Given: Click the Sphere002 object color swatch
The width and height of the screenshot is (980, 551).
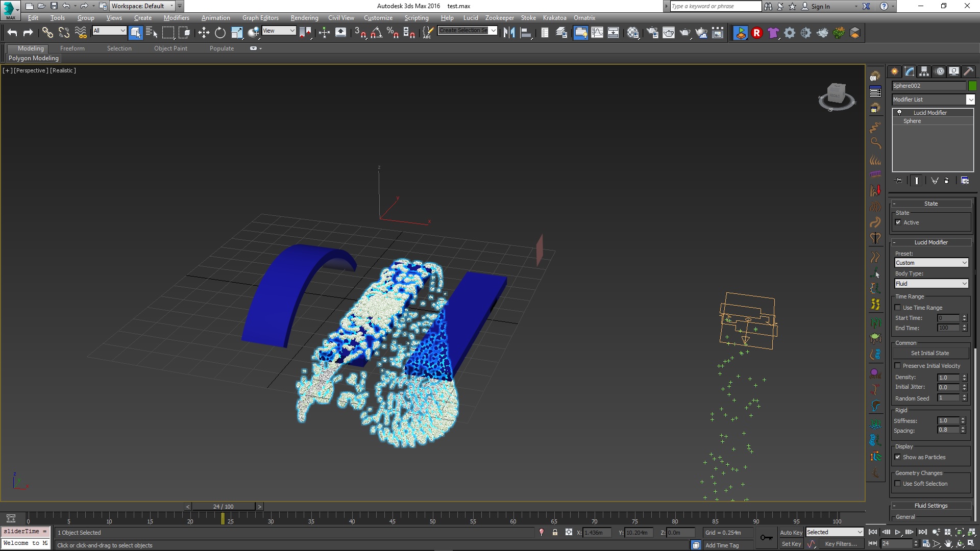Looking at the screenshot, I should 972,86.
